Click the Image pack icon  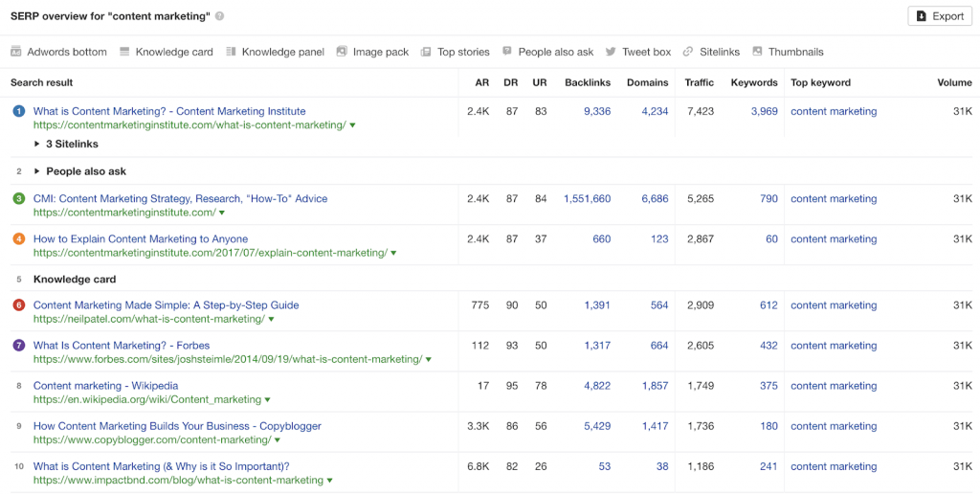pyautogui.click(x=342, y=52)
